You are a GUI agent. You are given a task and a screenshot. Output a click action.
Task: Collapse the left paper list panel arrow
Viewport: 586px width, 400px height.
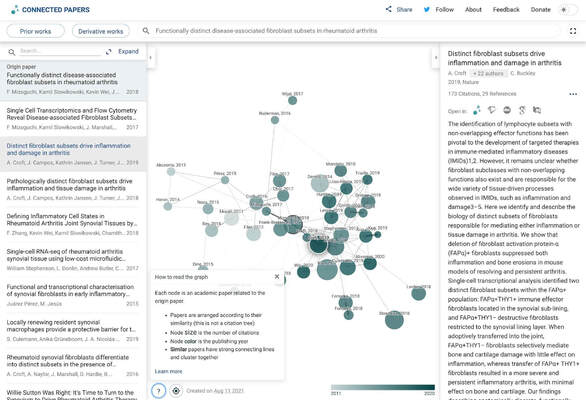[151, 58]
